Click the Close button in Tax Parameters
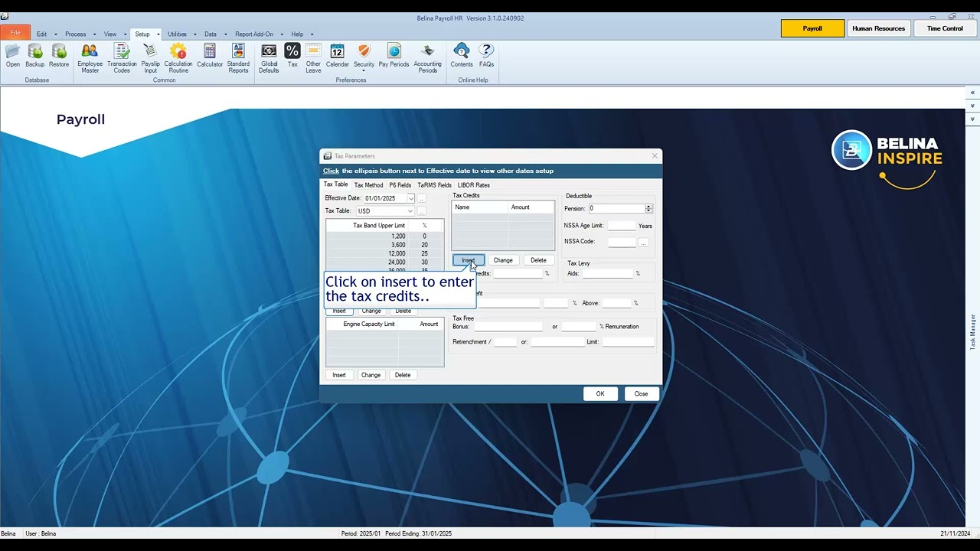The image size is (980, 551). coord(641,394)
